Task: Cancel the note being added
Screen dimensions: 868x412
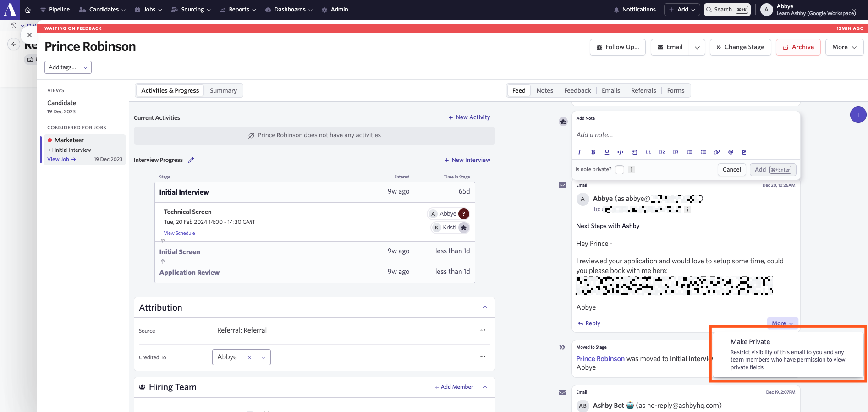Action: [x=731, y=170]
